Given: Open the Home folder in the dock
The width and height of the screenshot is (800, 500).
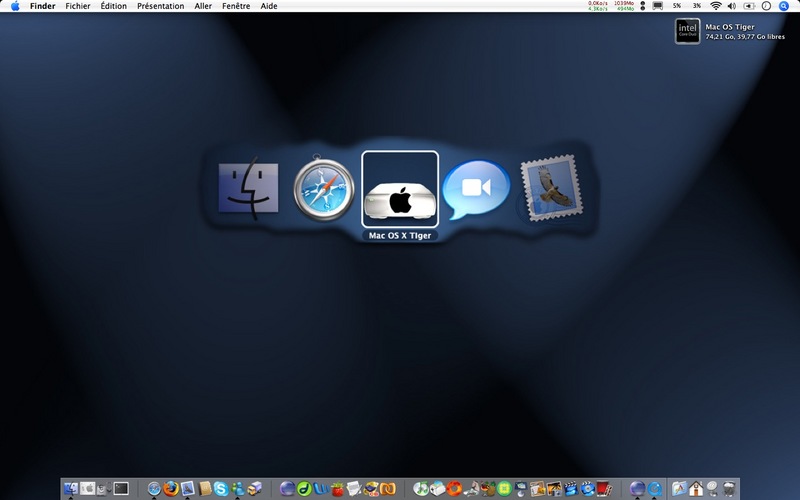Looking at the screenshot, I should point(696,489).
